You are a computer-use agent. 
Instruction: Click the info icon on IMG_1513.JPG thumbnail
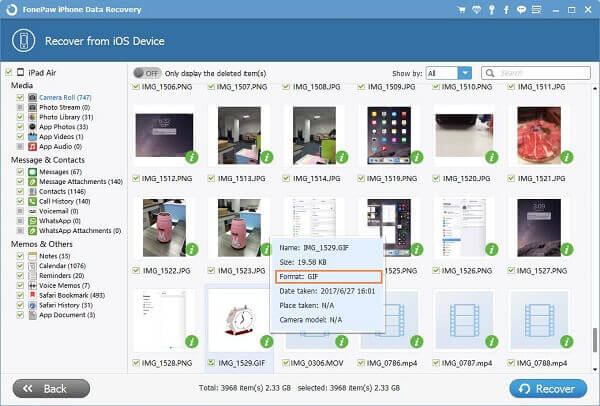click(267, 157)
